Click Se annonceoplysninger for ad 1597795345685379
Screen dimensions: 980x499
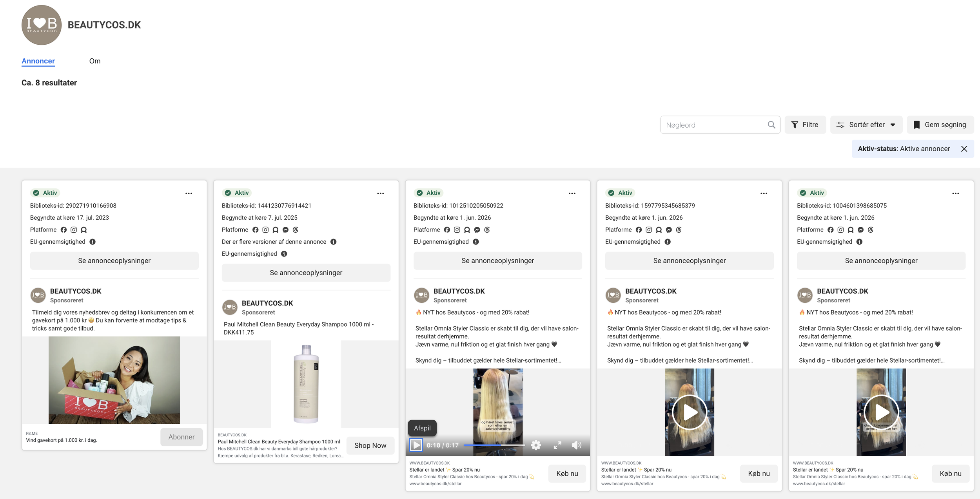(x=690, y=261)
